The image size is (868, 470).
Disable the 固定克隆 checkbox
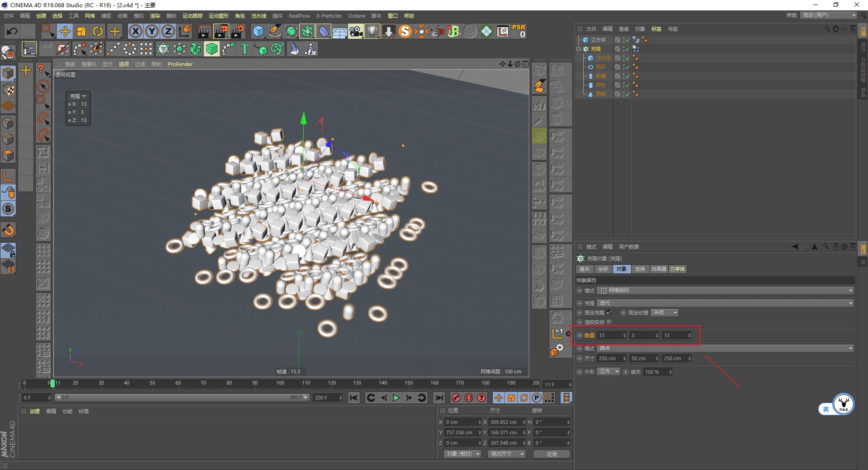(x=609, y=312)
